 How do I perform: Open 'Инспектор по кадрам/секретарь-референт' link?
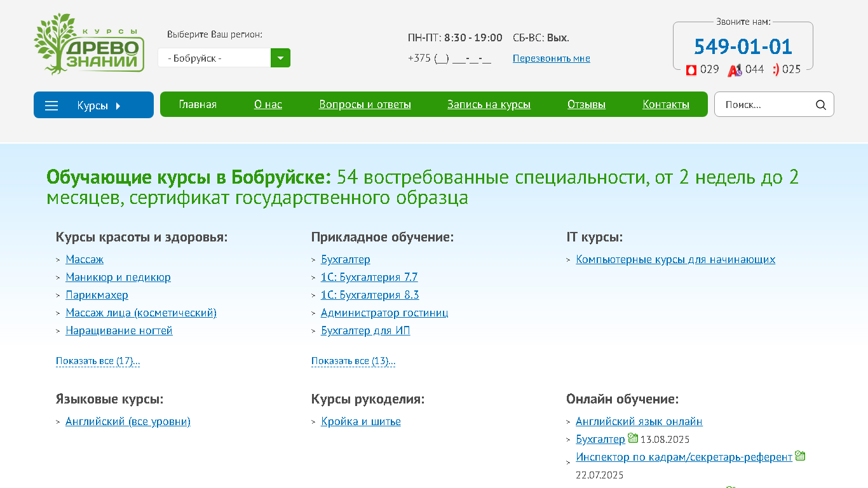point(684,457)
